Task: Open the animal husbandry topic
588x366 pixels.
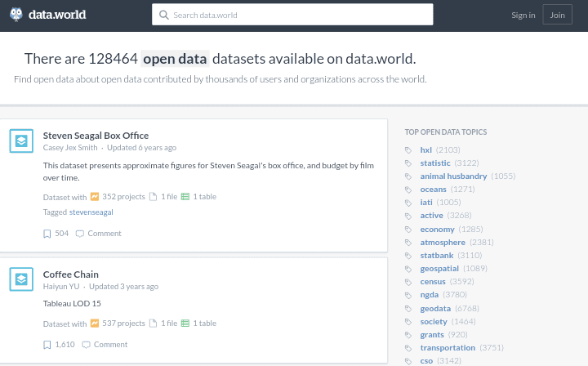Action: [453, 176]
